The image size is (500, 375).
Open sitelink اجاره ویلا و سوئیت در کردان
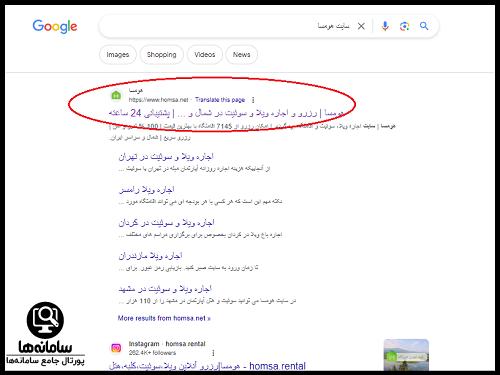(x=166, y=223)
